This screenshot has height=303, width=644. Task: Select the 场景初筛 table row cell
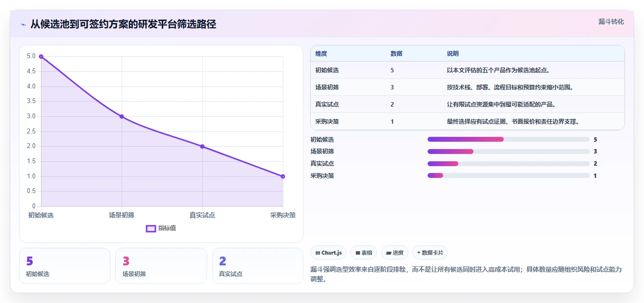[x=327, y=87]
